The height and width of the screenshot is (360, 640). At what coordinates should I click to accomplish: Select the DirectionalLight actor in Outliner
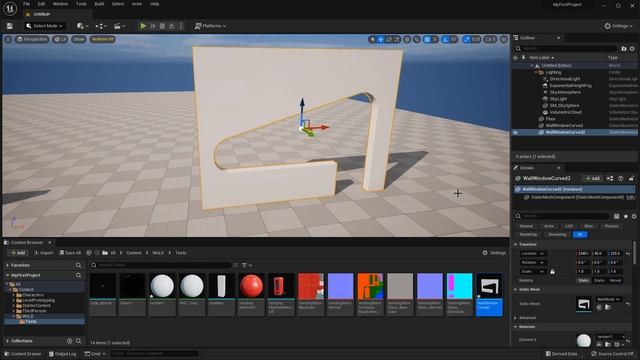[x=565, y=79]
